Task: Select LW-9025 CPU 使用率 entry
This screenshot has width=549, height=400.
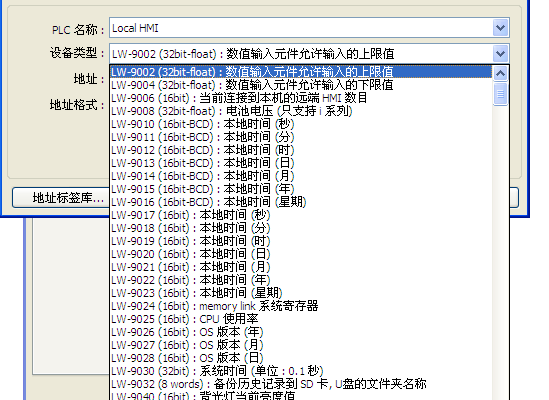Action: [x=301, y=319]
